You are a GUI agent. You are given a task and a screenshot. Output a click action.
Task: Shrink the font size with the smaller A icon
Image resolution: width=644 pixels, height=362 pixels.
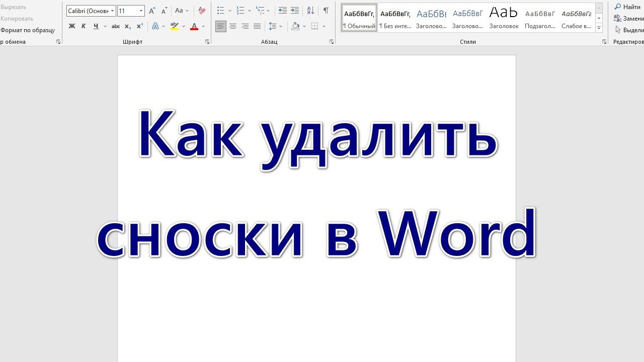point(164,11)
